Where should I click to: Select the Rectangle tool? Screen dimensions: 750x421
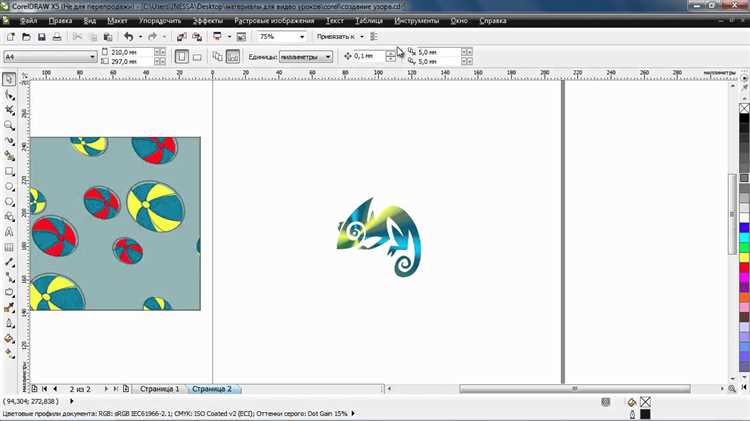[x=9, y=171]
